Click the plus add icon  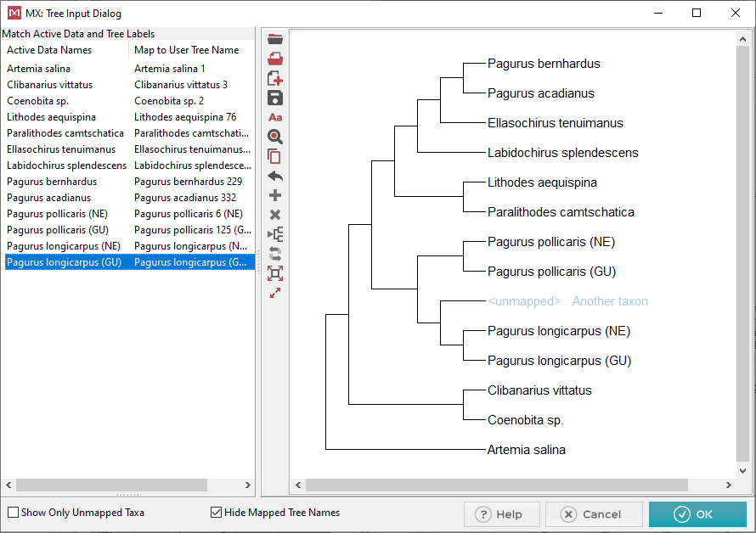tap(274, 196)
